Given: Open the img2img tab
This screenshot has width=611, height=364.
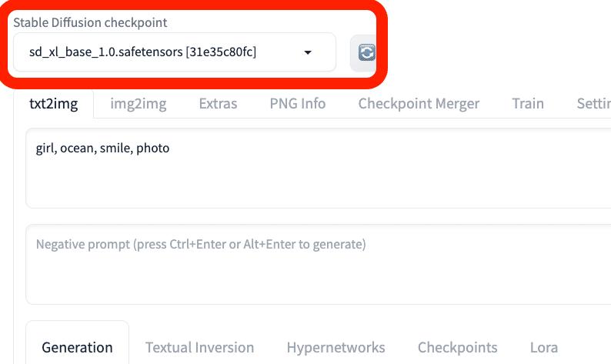Looking at the screenshot, I should [138, 104].
